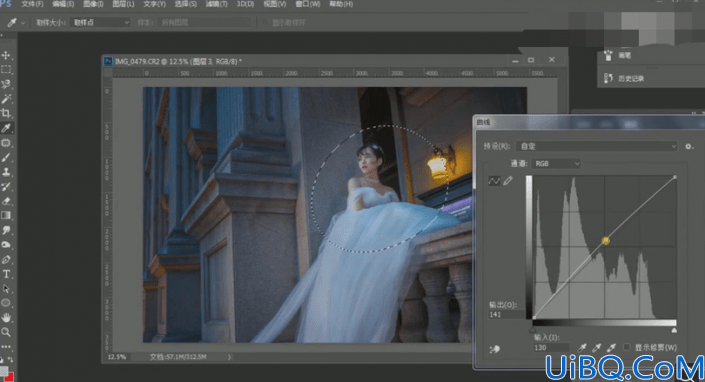The image size is (705, 382).
Task: Select the set black point eyedropper
Action: pos(582,347)
